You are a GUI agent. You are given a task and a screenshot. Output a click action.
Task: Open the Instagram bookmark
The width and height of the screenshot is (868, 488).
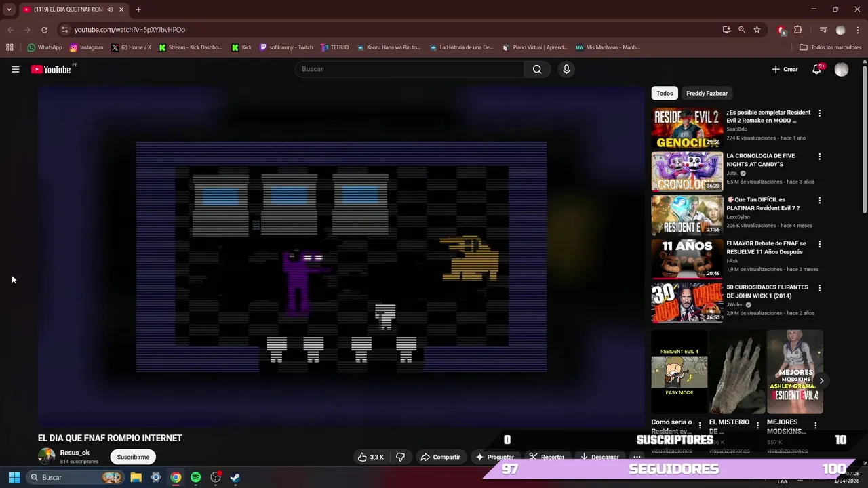[x=86, y=47]
